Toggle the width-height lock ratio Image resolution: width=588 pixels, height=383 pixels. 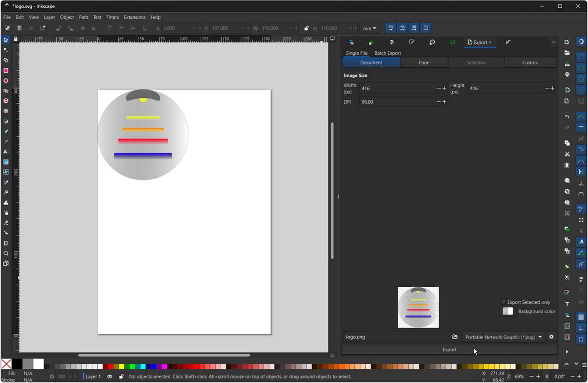(x=306, y=28)
